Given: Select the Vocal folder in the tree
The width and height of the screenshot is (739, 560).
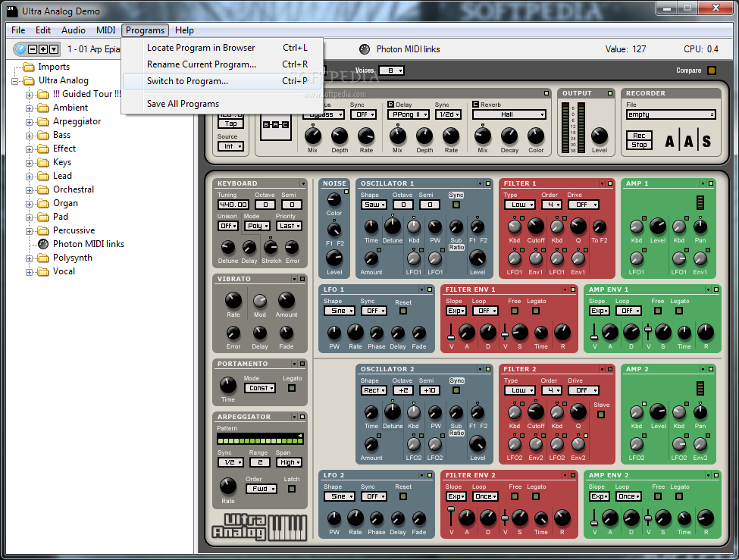Looking at the screenshot, I should pyautogui.click(x=64, y=271).
